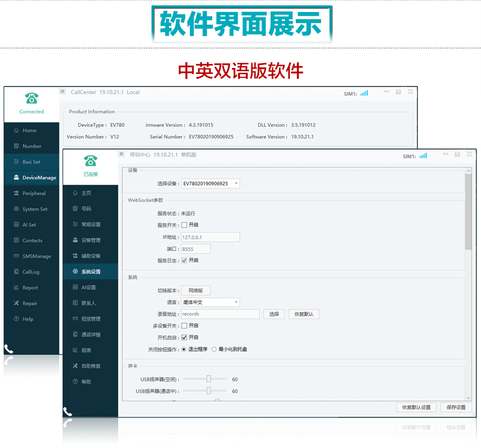The image size is (481, 448).
Task: Click the 主页 home icon in sidebar
Action: coord(75,194)
